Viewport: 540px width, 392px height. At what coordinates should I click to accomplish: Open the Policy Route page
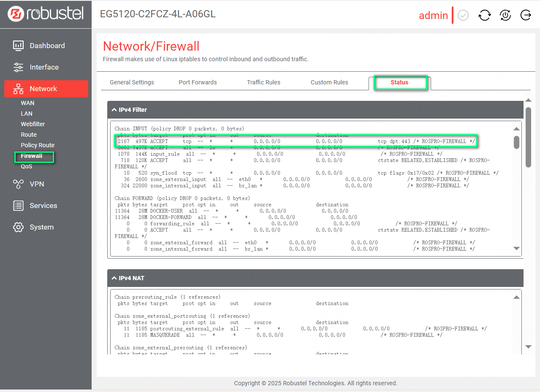click(x=38, y=145)
